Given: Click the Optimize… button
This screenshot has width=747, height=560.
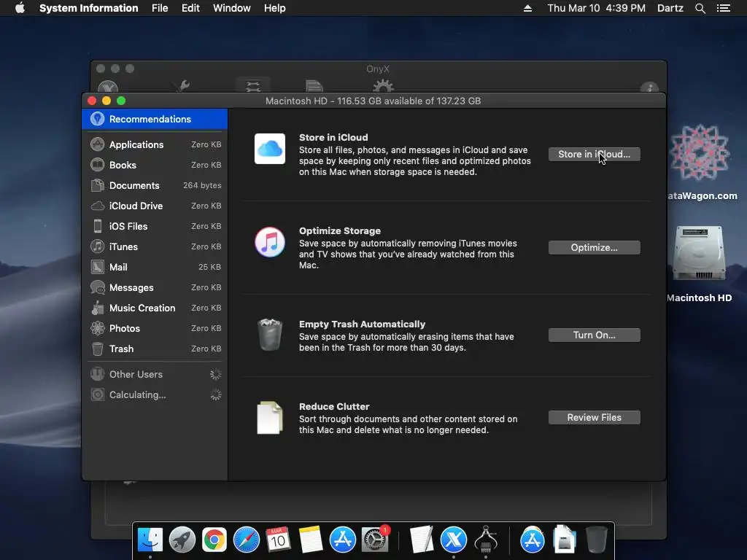Looking at the screenshot, I should click(594, 248).
